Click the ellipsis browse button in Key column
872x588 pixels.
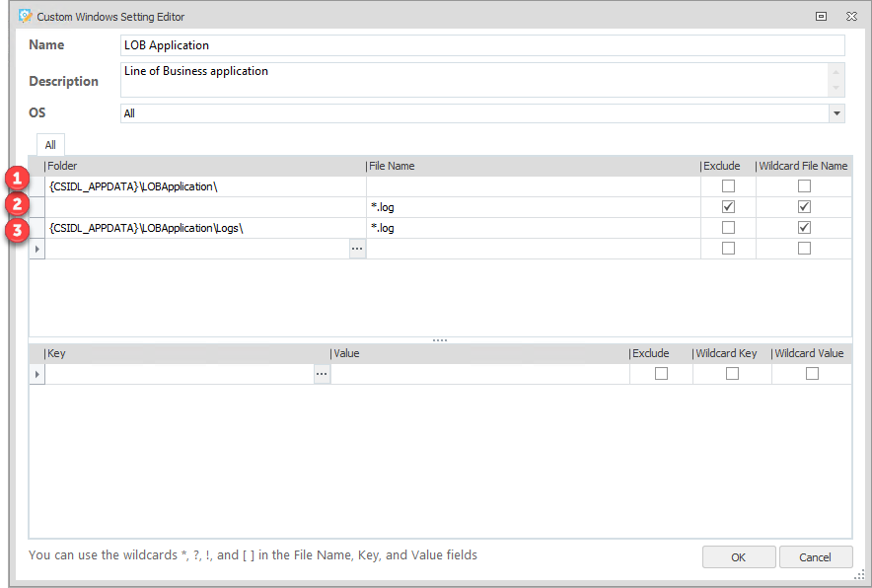point(322,374)
